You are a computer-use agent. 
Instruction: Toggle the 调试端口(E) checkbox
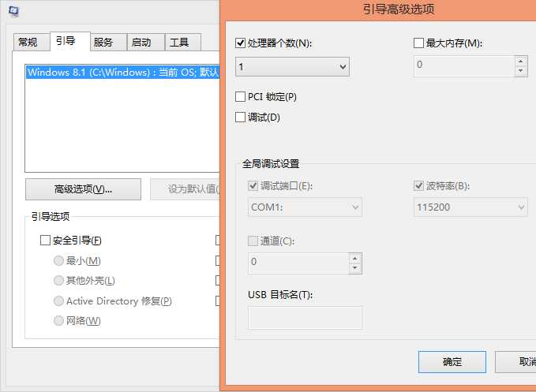(x=253, y=186)
